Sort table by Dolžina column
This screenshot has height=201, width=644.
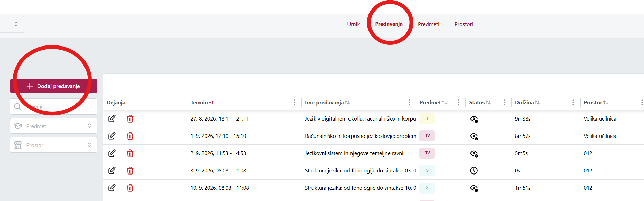tap(527, 102)
